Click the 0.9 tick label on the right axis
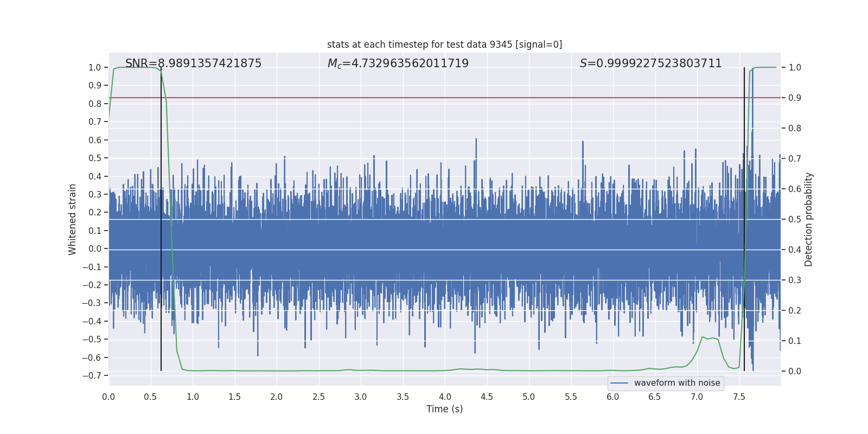Screen dimensions: 868x434 (794, 98)
